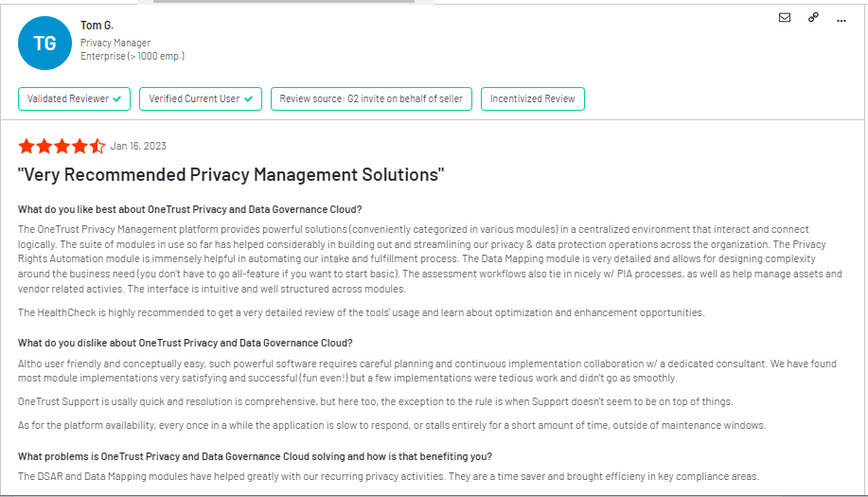The width and height of the screenshot is (868, 497).
Task: Click the Incentivized Review badge
Action: [533, 99]
